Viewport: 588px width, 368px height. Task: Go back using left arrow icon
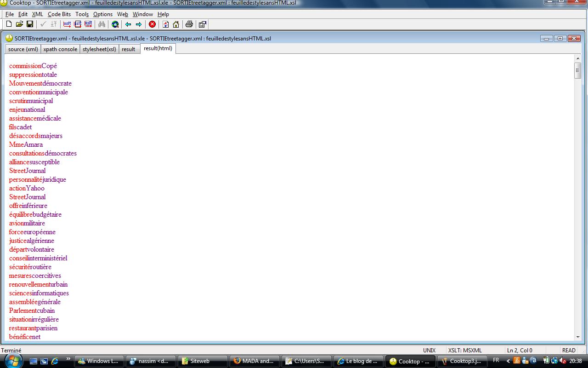click(x=128, y=24)
